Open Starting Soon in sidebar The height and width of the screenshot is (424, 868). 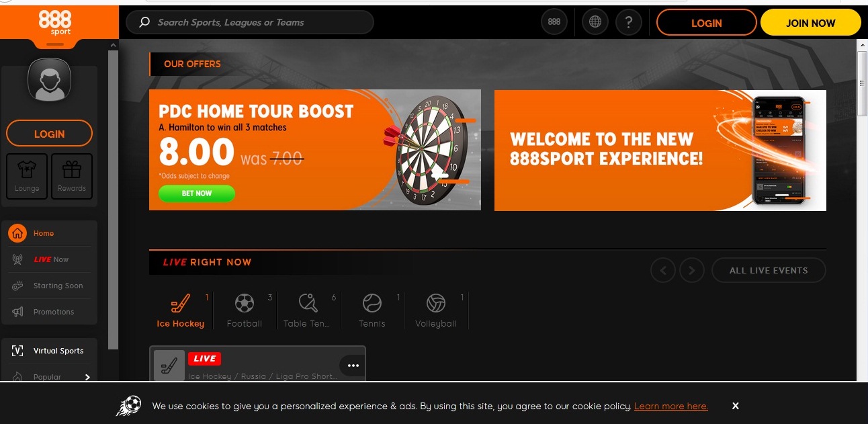click(x=50, y=286)
